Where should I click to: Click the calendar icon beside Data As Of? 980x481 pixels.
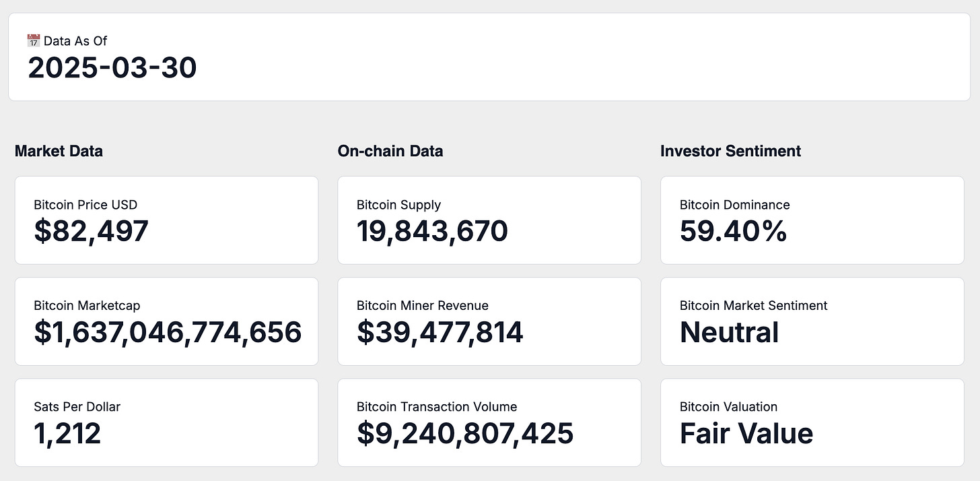(34, 41)
